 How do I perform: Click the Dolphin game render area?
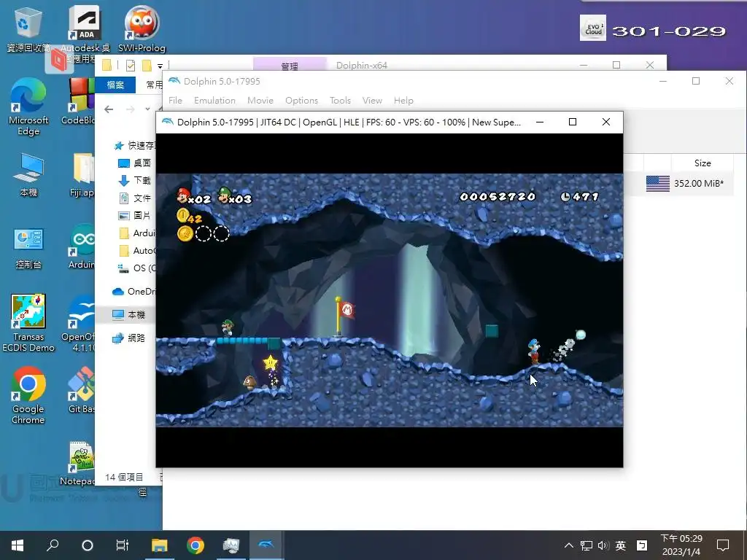(x=390, y=300)
